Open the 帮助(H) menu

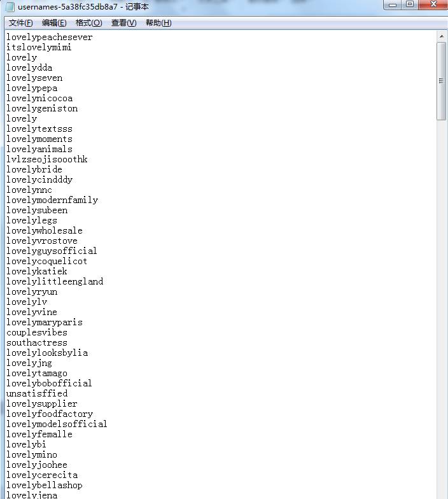(x=158, y=23)
